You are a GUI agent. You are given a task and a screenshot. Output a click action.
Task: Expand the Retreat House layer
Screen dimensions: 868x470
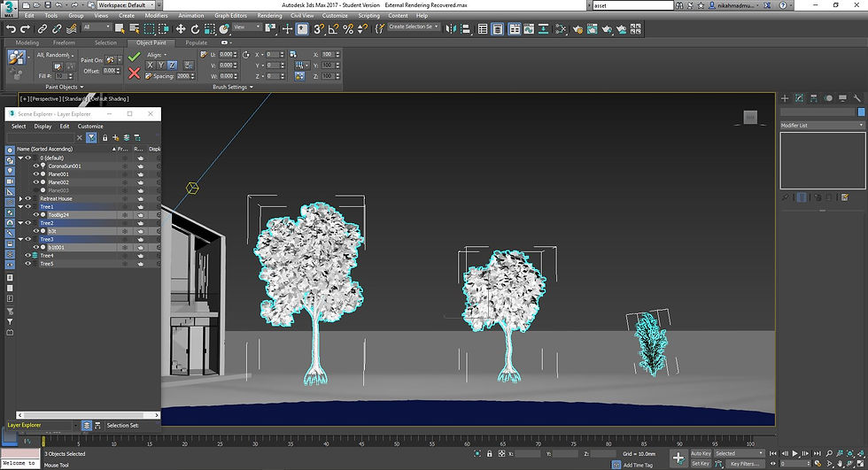point(21,198)
